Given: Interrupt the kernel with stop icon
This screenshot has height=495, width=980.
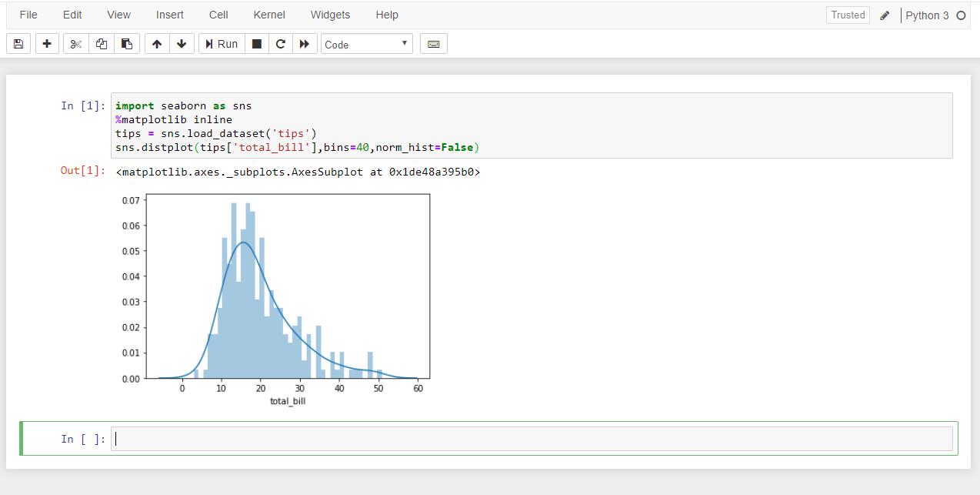Looking at the screenshot, I should click(x=256, y=43).
